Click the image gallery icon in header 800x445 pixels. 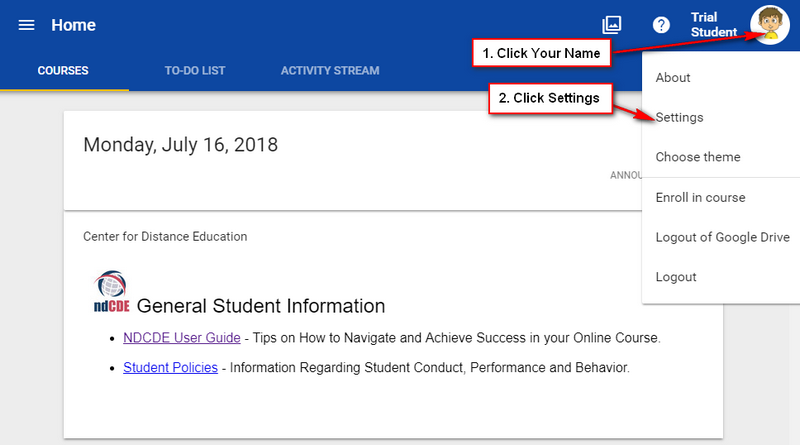(612, 25)
